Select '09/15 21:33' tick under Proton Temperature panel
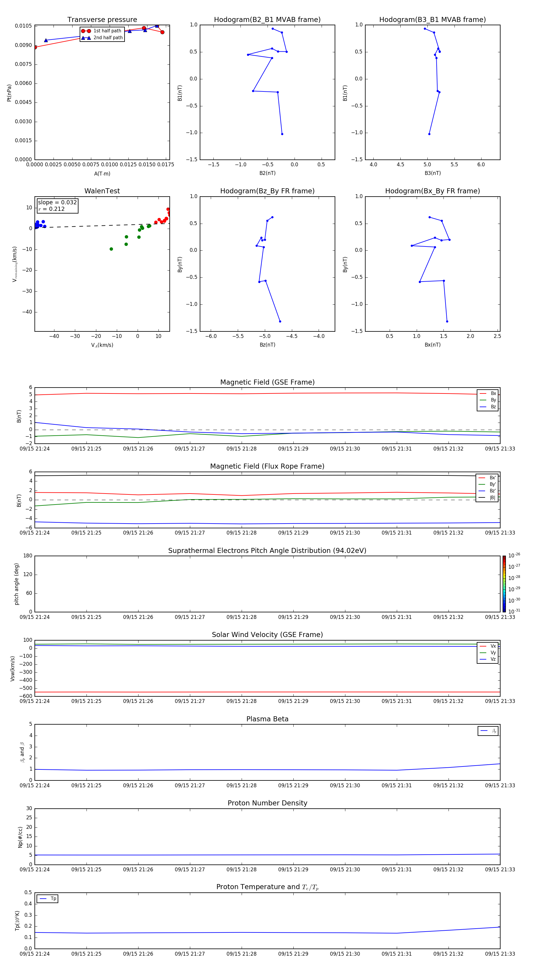 (500, 954)
